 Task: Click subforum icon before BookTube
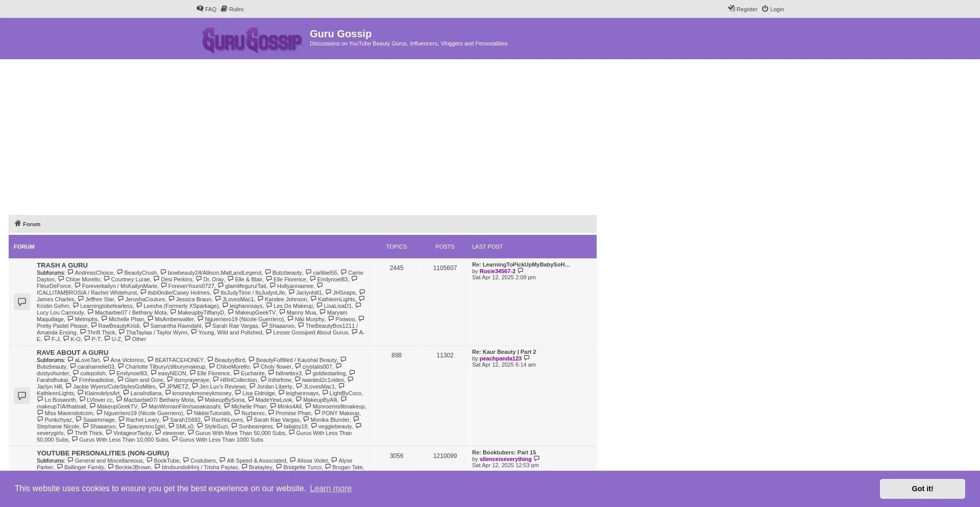(150, 461)
